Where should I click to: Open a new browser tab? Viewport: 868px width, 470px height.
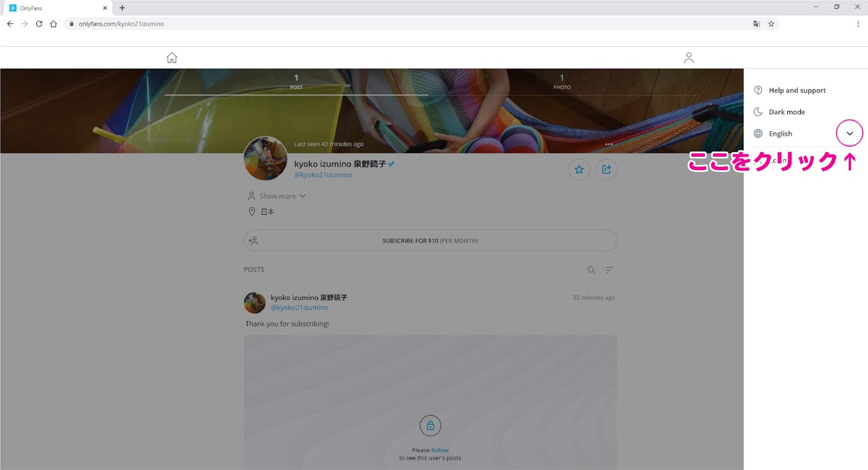pos(122,8)
